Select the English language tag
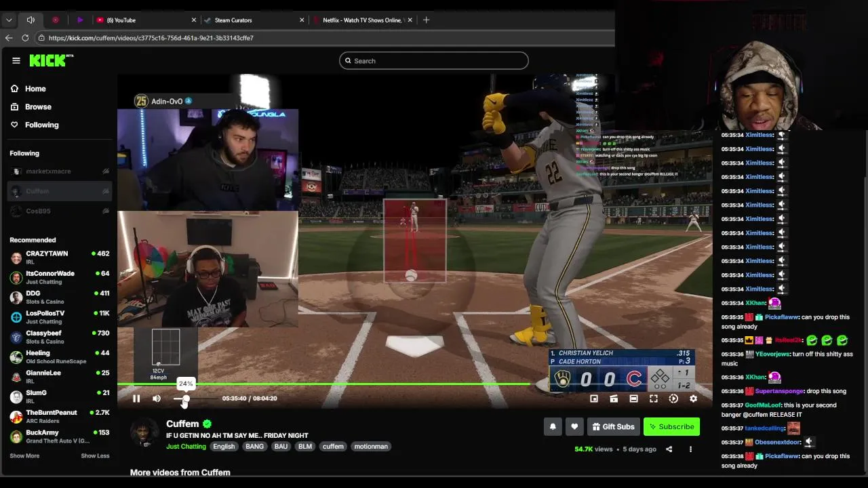 (x=224, y=446)
